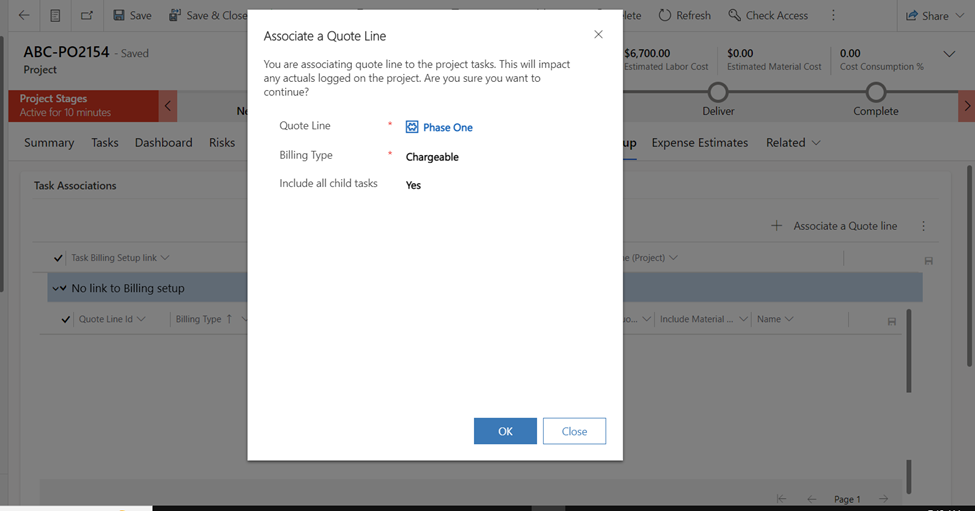The height and width of the screenshot is (511, 975).
Task: Click the page vertical scrollbar
Action: point(970,266)
